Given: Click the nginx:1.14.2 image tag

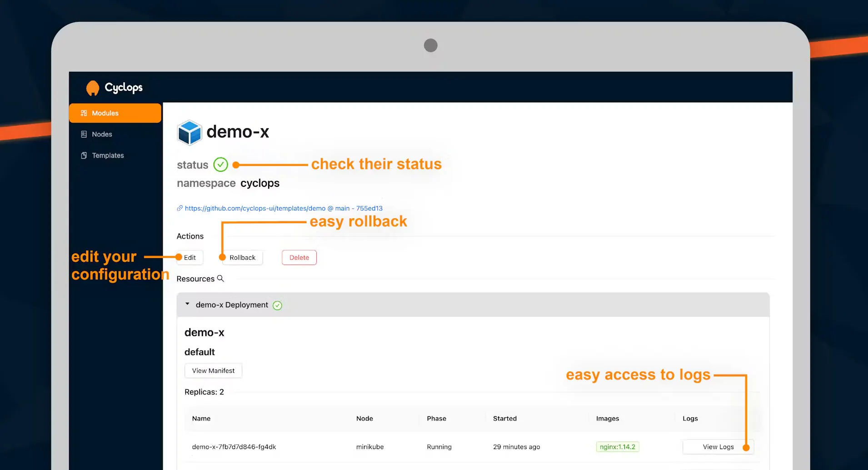Looking at the screenshot, I should [618, 447].
